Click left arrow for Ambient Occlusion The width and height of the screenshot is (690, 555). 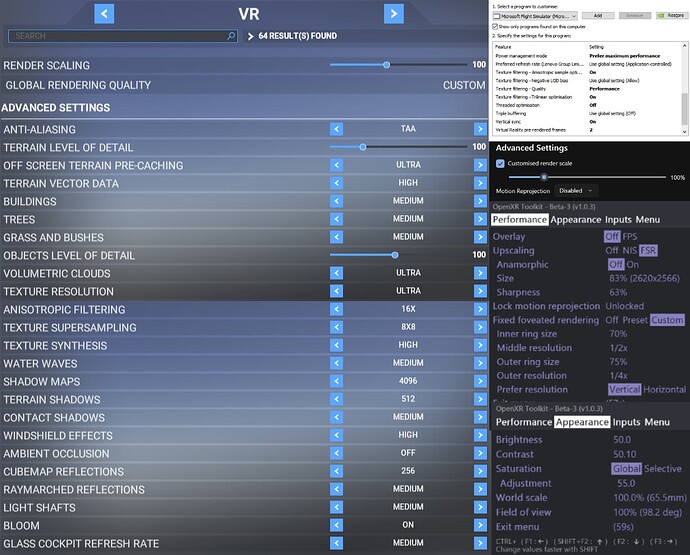336,453
